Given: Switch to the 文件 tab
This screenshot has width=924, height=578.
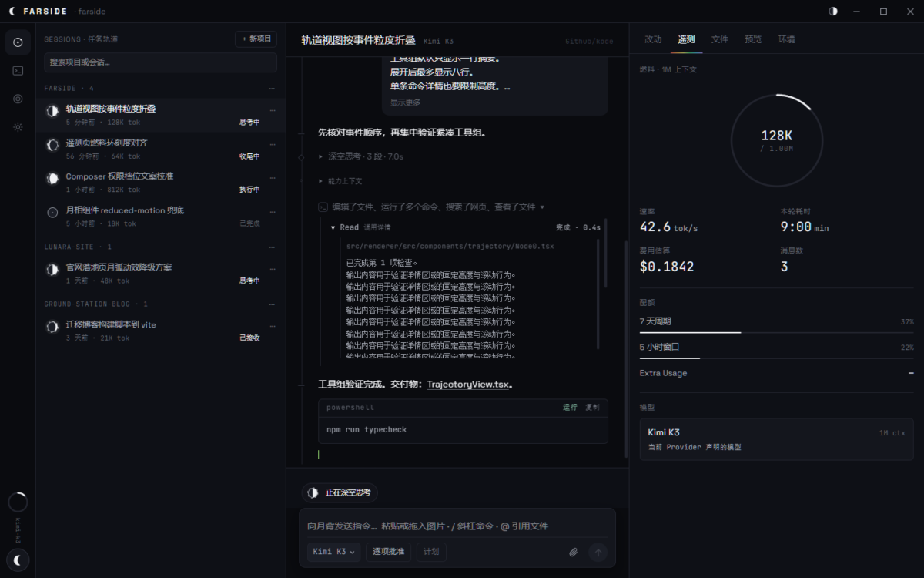Looking at the screenshot, I should (x=719, y=39).
